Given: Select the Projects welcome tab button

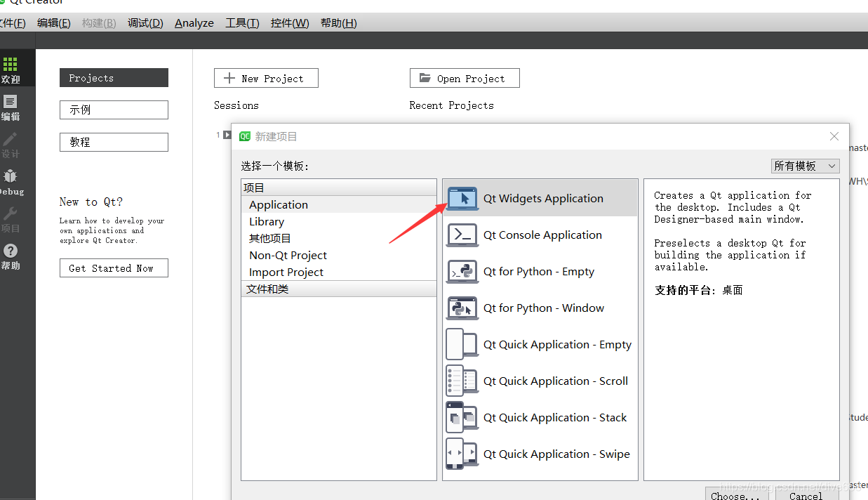Looking at the screenshot, I should coord(114,77).
